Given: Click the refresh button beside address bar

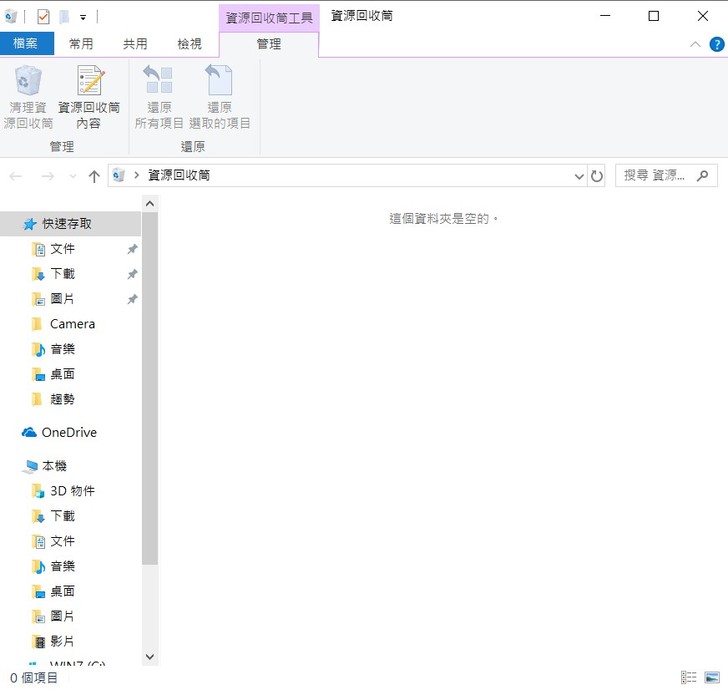Looking at the screenshot, I should click(597, 176).
